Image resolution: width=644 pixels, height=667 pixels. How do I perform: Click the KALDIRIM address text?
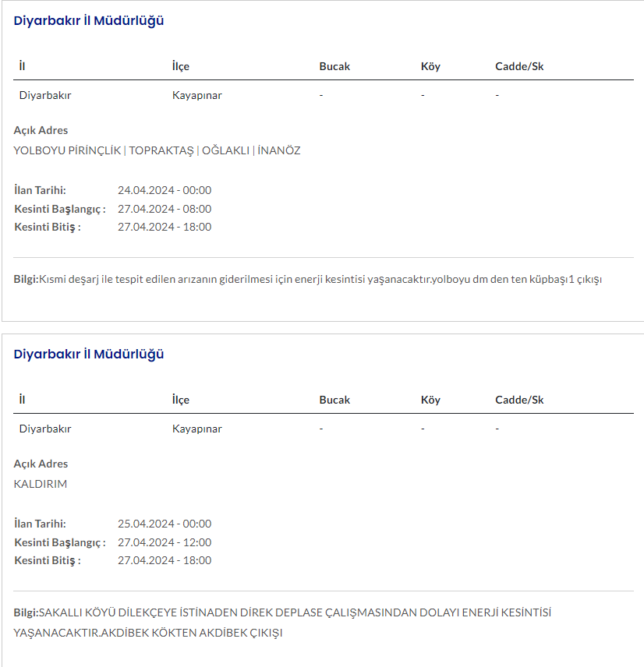coord(41,484)
